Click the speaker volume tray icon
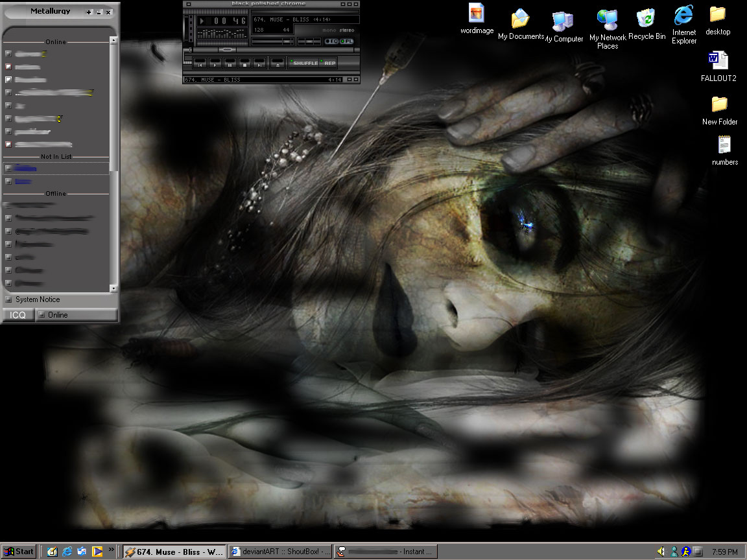This screenshot has width=747, height=560. pyautogui.click(x=661, y=552)
